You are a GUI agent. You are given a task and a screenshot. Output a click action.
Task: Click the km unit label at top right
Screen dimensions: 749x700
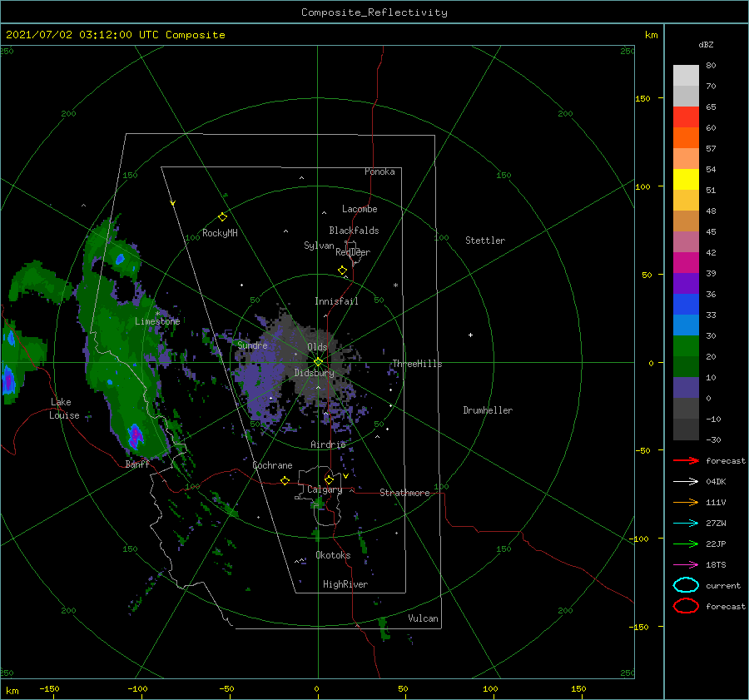coord(651,34)
